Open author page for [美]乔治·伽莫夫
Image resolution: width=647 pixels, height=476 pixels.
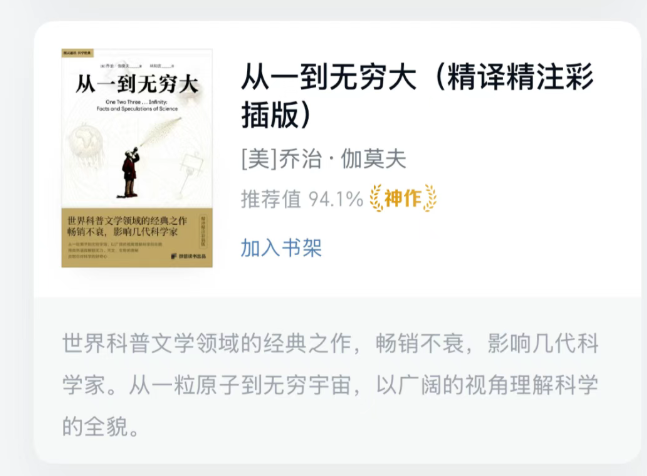click(x=324, y=159)
